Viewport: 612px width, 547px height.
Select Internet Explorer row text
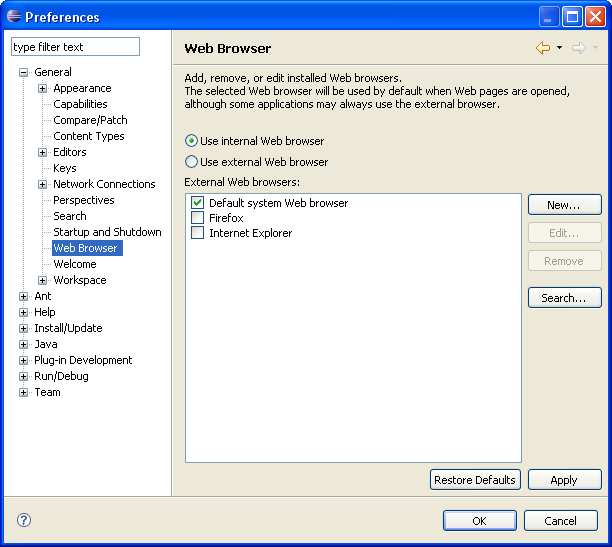pyautogui.click(x=251, y=233)
